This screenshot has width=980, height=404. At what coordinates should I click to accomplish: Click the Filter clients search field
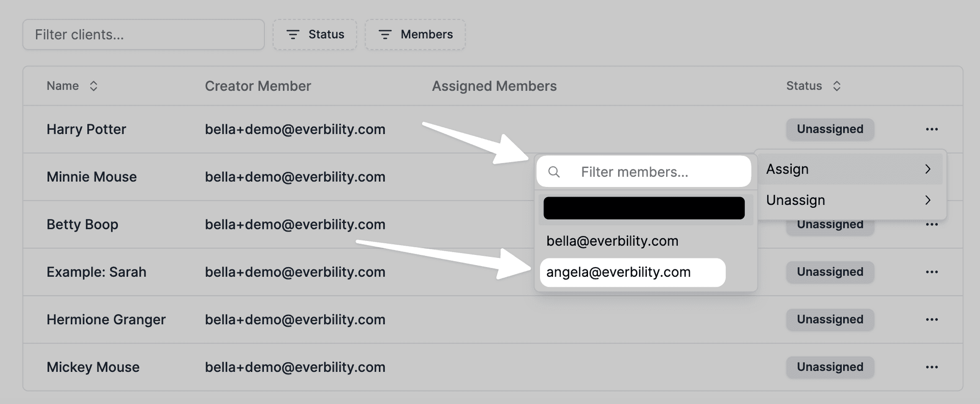point(143,34)
